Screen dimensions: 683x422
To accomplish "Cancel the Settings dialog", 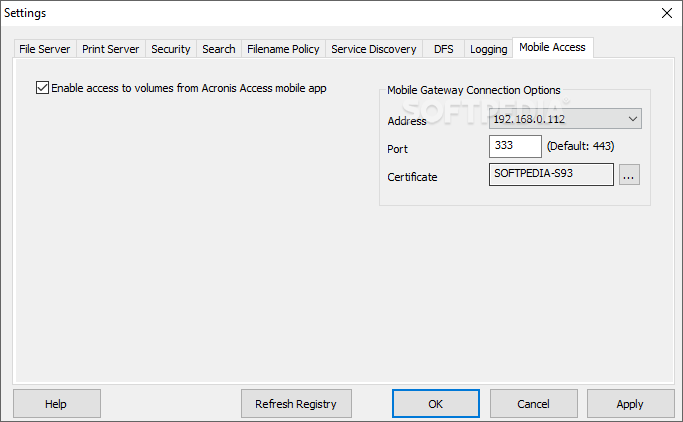I will pyautogui.click(x=534, y=404).
